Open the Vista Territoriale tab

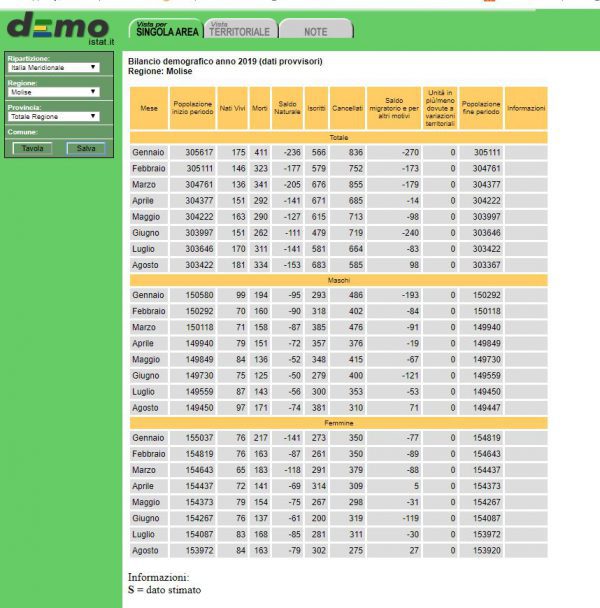pos(239,30)
